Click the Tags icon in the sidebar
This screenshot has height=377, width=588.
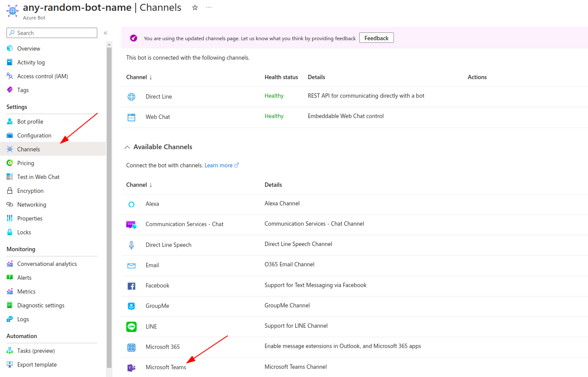10,90
